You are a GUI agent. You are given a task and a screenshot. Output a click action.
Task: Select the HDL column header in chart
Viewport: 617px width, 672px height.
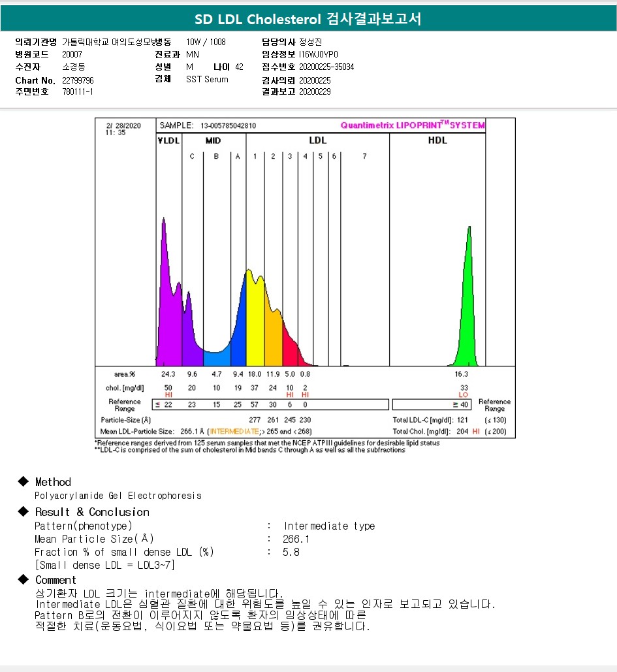[x=437, y=140]
